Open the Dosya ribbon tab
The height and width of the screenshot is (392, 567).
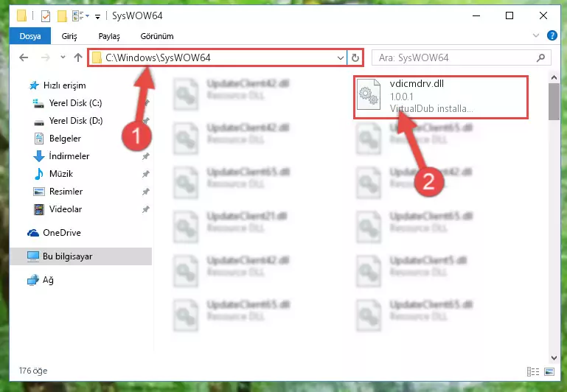click(x=30, y=36)
